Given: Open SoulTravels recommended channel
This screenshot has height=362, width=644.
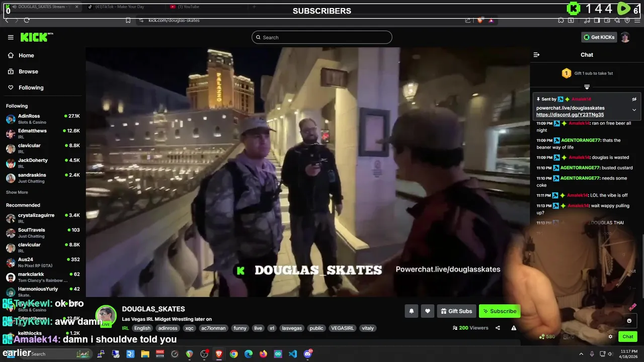Looking at the screenshot, I should pyautogui.click(x=43, y=232).
